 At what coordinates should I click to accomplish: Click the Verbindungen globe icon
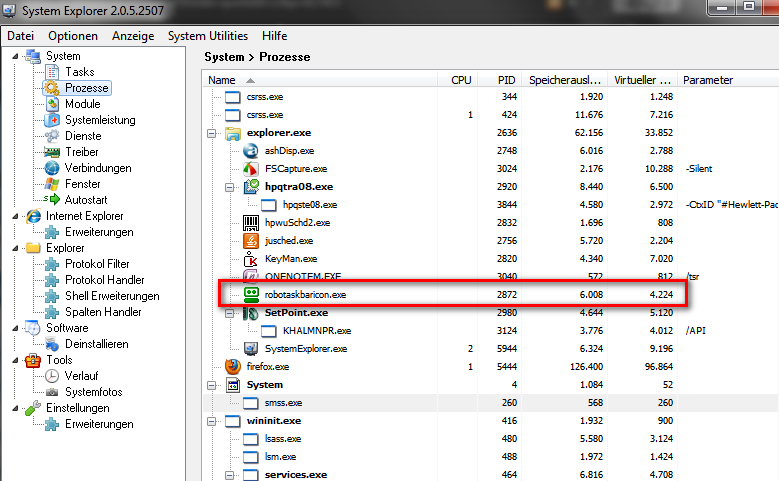pyautogui.click(x=52, y=168)
